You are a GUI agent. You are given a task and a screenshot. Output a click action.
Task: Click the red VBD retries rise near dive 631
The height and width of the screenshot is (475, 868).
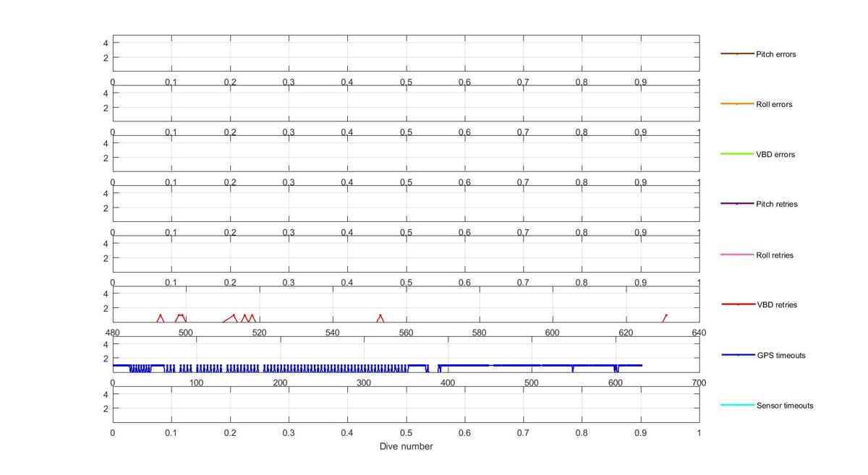tap(665, 318)
